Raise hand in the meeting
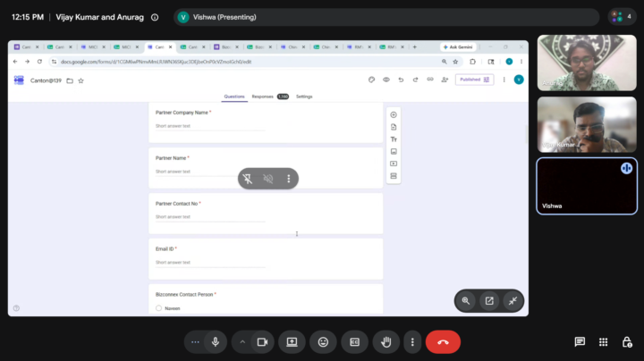The height and width of the screenshot is (361, 644). point(386,342)
